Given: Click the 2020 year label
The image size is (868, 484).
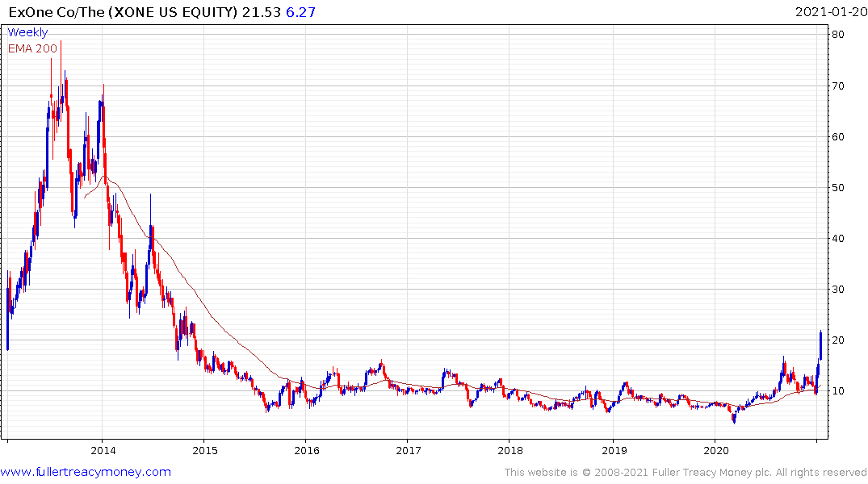Looking at the screenshot, I should (x=716, y=450).
